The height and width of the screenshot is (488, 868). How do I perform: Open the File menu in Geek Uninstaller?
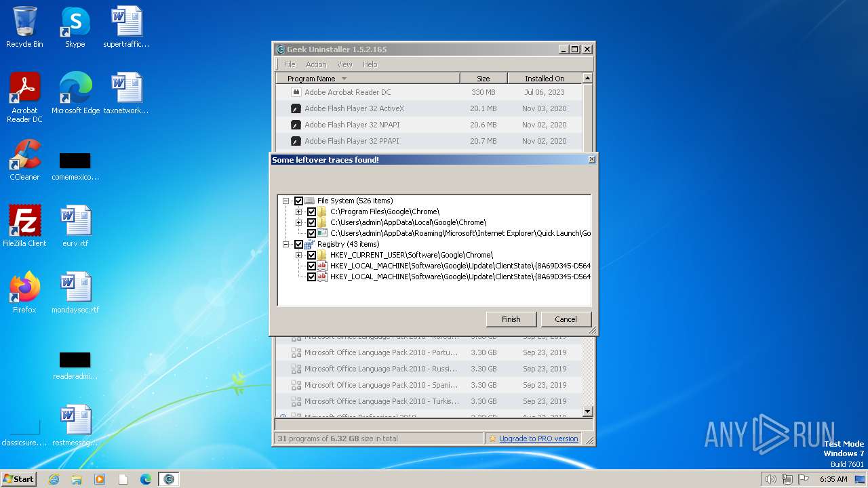click(x=290, y=64)
